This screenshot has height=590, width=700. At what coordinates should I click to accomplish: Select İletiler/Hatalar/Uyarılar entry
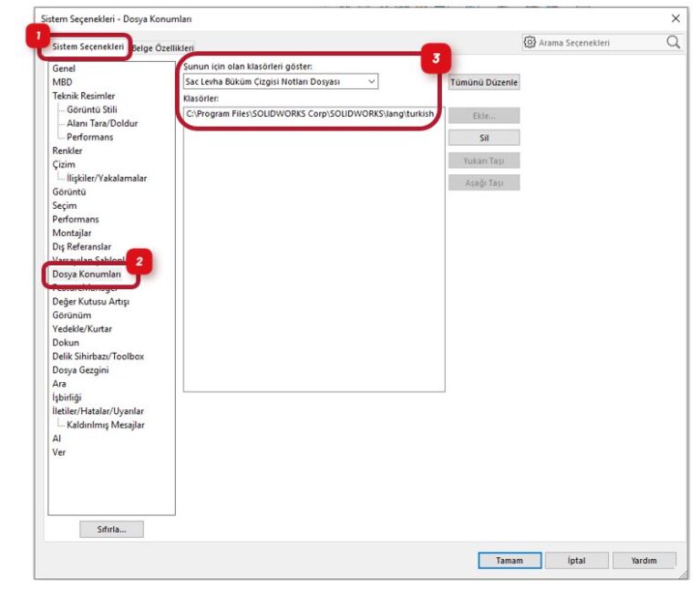98,410
